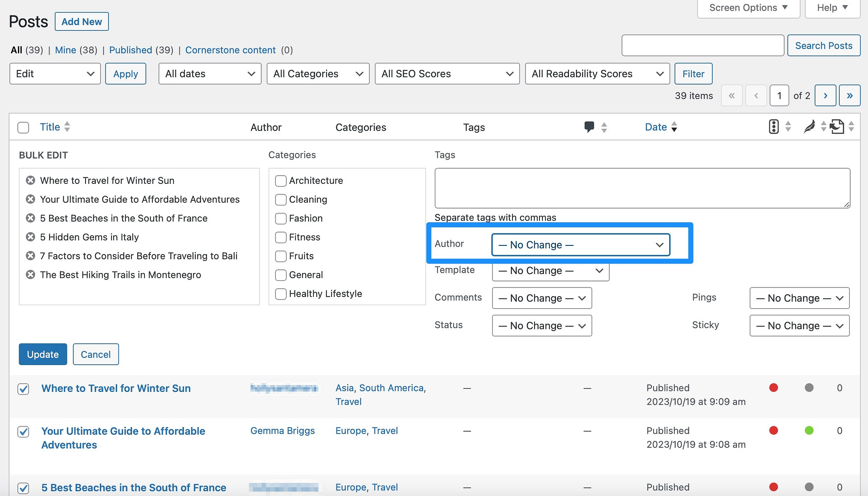Enable the Architecture category checkbox
The image size is (868, 496).
click(280, 180)
